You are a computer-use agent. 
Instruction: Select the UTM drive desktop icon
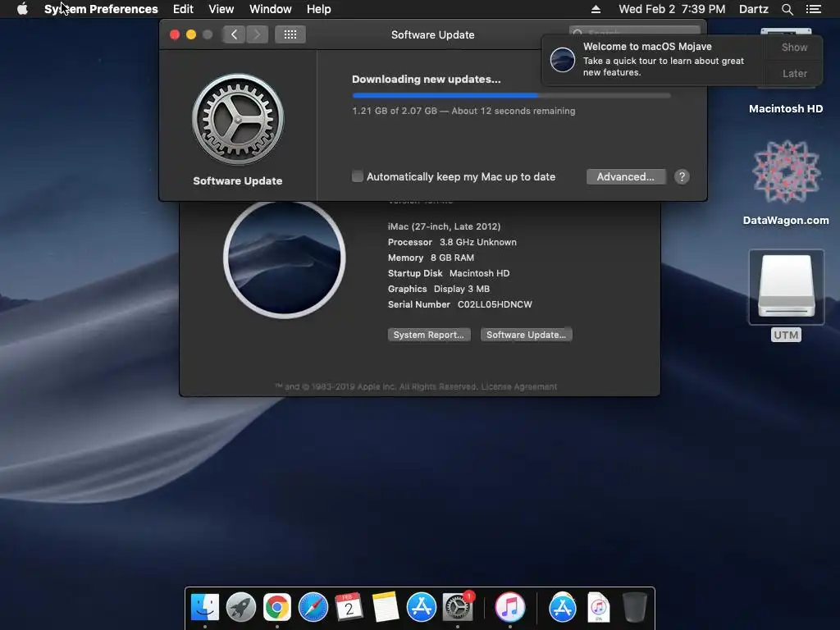click(x=786, y=287)
